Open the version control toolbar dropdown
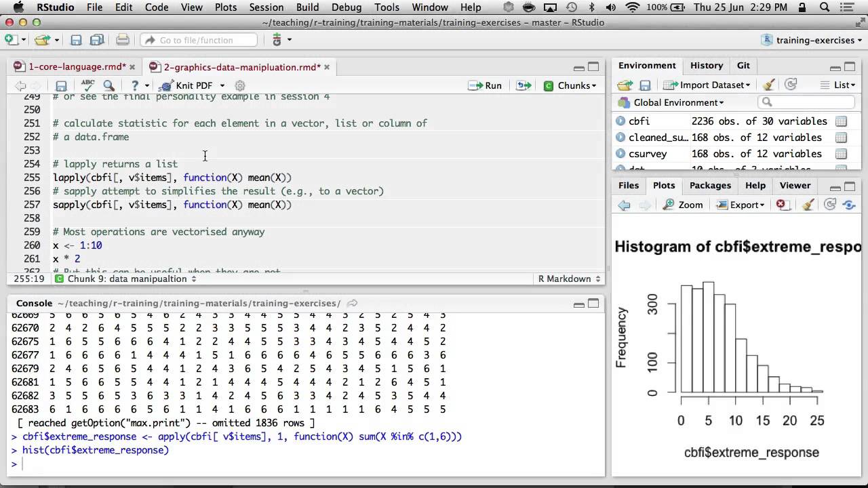The width and height of the screenshot is (868, 488). point(281,40)
